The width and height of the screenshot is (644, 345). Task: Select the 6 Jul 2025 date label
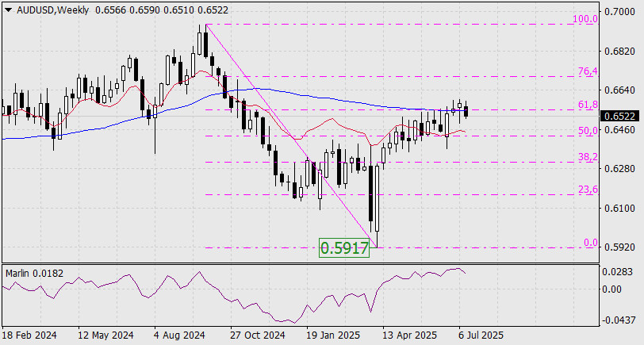(x=481, y=335)
